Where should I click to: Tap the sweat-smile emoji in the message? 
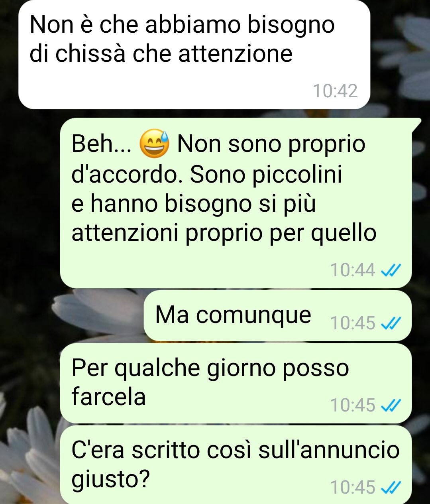[x=155, y=144]
